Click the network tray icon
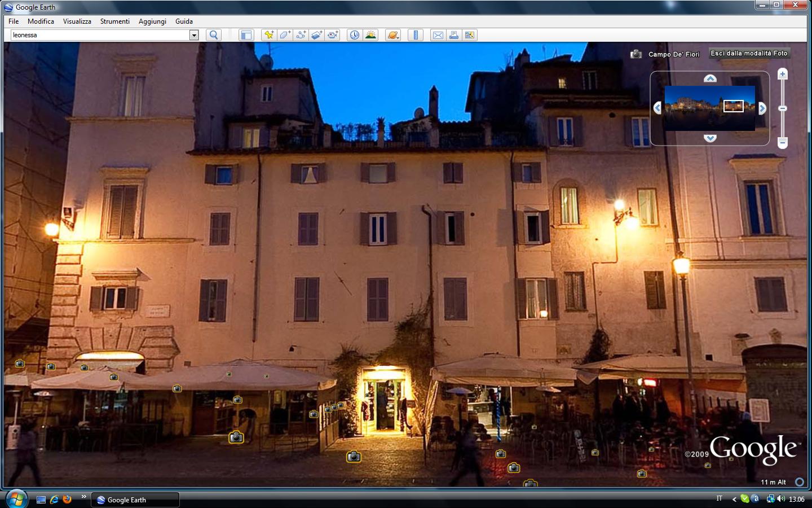 click(770, 499)
